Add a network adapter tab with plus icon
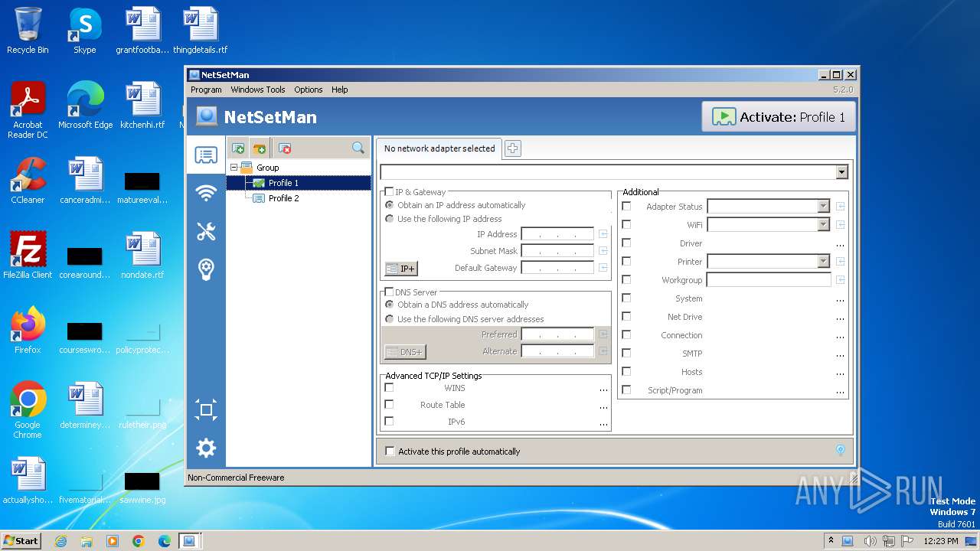Screen dimensions: 980x551 pos(513,148)
